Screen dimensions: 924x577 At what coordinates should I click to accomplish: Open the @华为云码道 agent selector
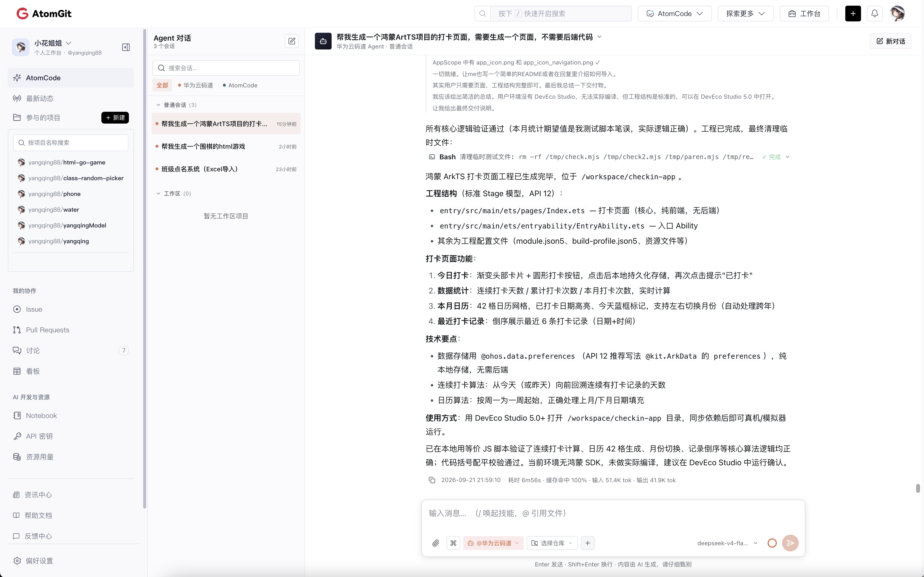coord(493,543)
